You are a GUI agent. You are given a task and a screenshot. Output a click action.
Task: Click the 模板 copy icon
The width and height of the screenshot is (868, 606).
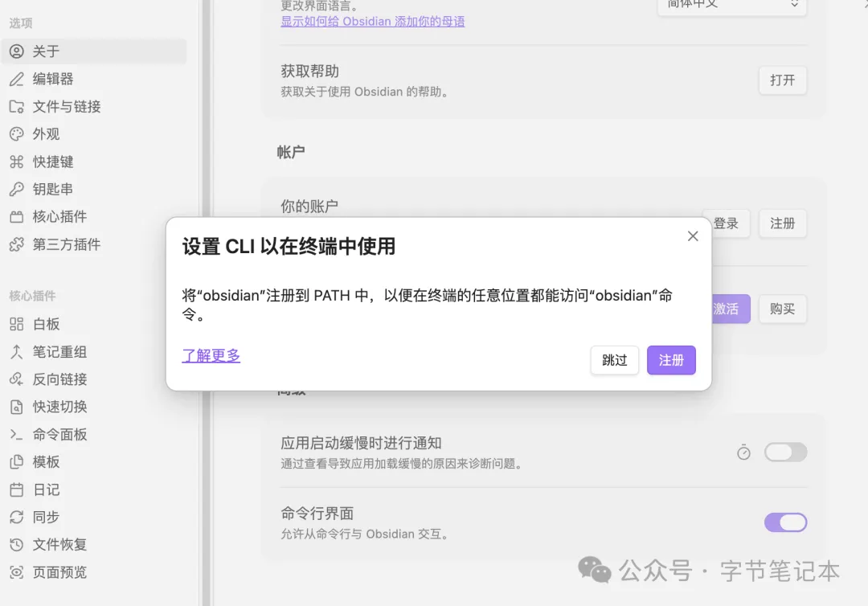click(x=17, y=461)
